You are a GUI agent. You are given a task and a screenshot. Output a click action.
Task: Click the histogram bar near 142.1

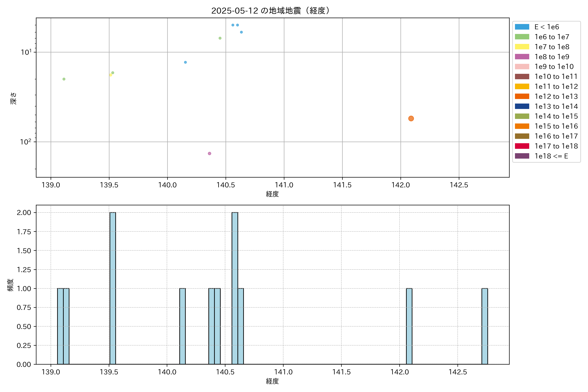click(409, 326)
